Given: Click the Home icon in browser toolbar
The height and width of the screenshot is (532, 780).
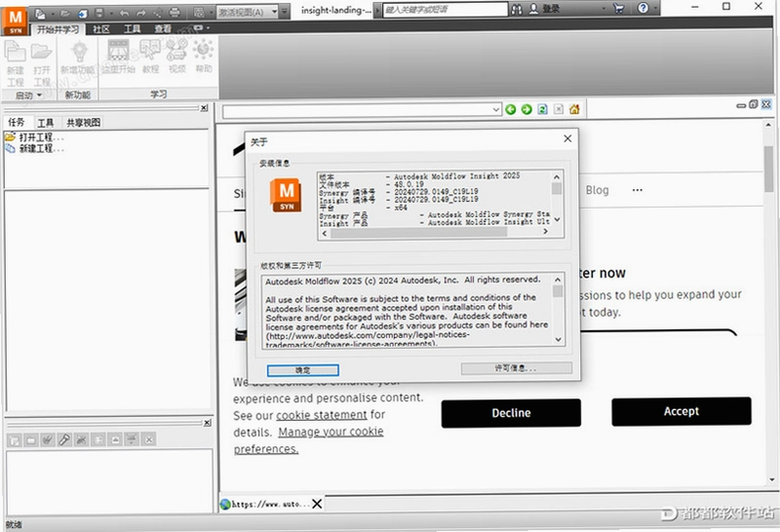Looking at the screenshot, I should (x=574, y=109).
